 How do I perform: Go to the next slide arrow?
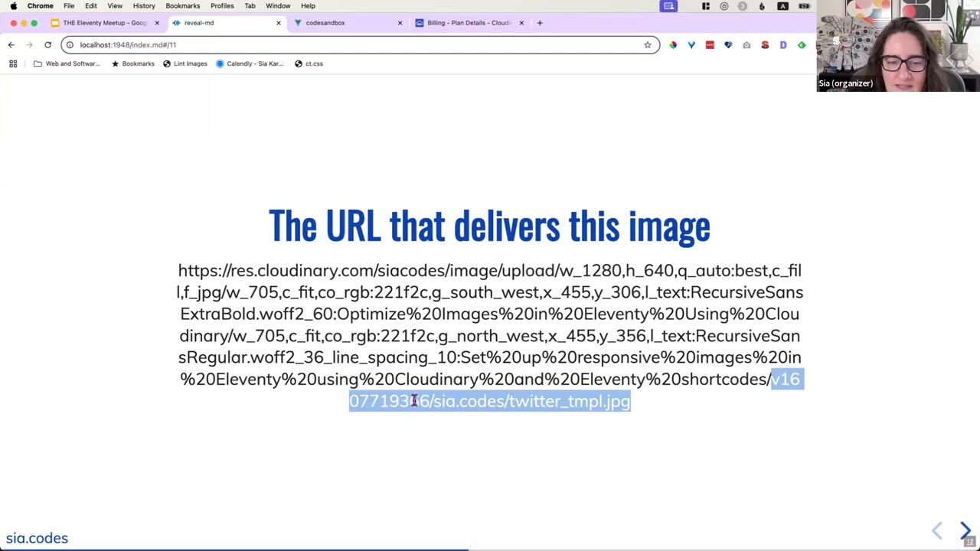pos(965,530)
